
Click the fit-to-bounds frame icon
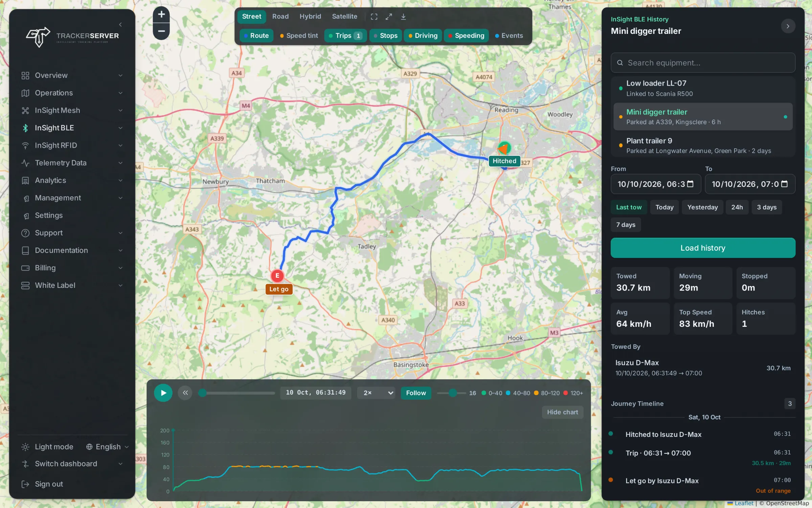point(374,17)
